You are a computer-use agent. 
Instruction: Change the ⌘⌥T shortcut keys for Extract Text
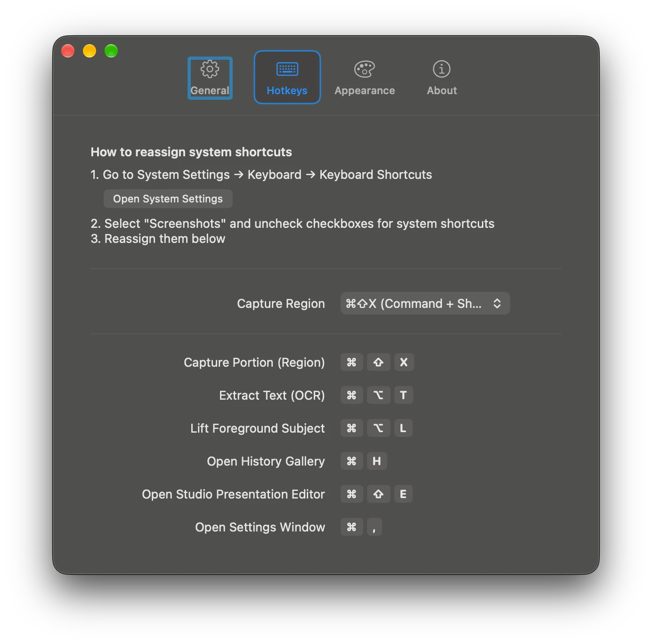(377, 395)
